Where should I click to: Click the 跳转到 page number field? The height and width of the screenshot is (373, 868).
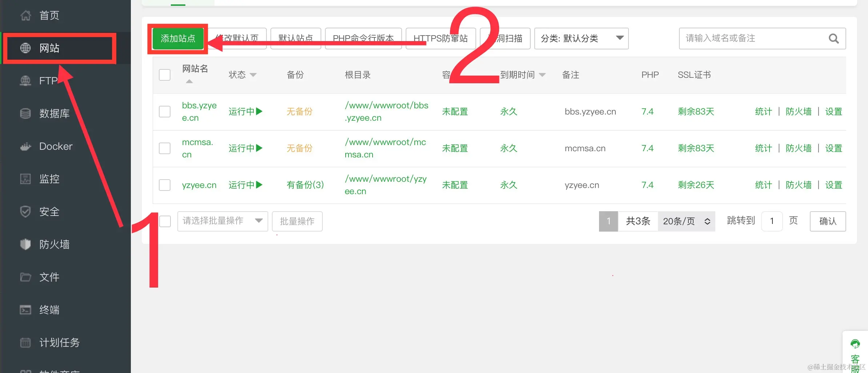pyautogui.click(x=772, y=221)
